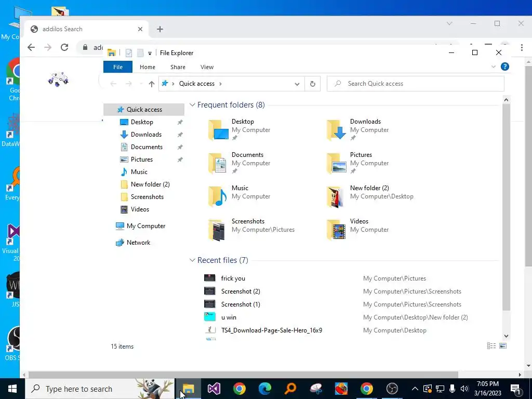532x399 pixels.
Task: Close the addilos Search tab
Action: tap(140, 29)
